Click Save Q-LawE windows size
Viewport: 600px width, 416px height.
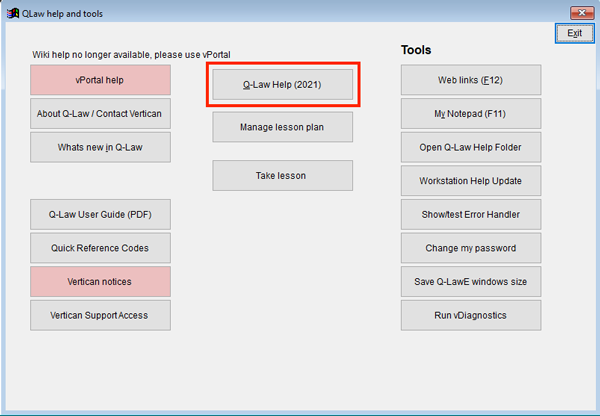click(x=471, y=282)
